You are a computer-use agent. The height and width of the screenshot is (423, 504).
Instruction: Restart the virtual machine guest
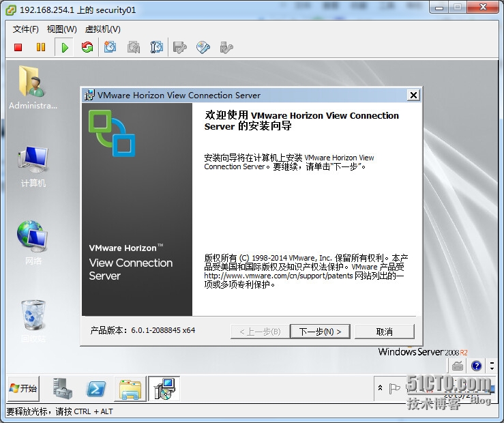point(87,48)
